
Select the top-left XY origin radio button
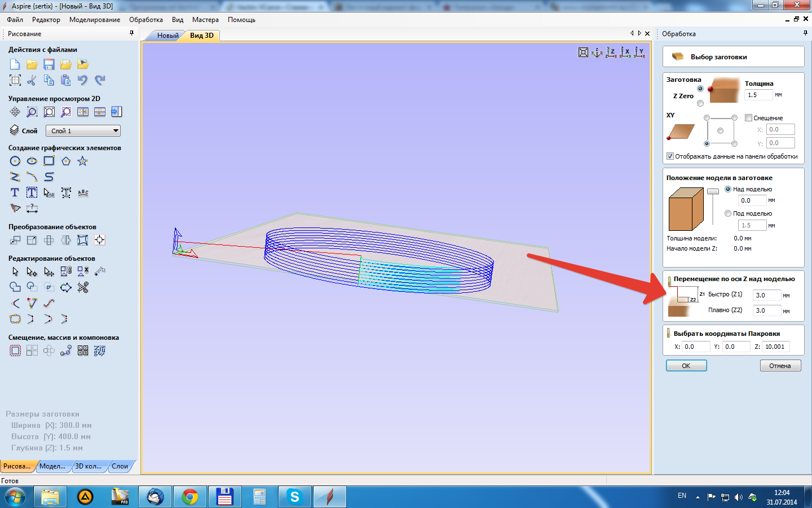[707, 117]
